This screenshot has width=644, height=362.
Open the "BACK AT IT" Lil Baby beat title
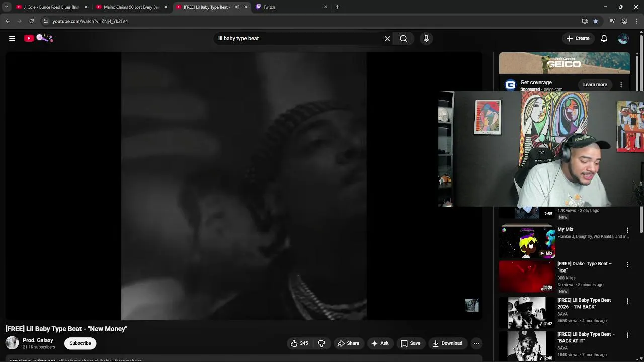(x=586, y=337)
